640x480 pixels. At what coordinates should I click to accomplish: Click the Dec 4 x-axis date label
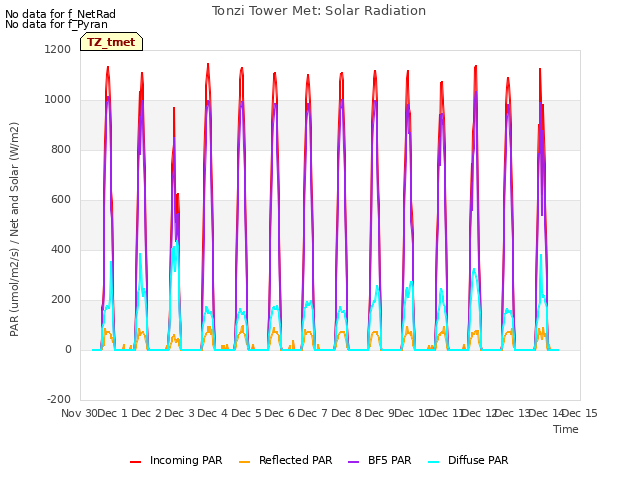(213, 413)
